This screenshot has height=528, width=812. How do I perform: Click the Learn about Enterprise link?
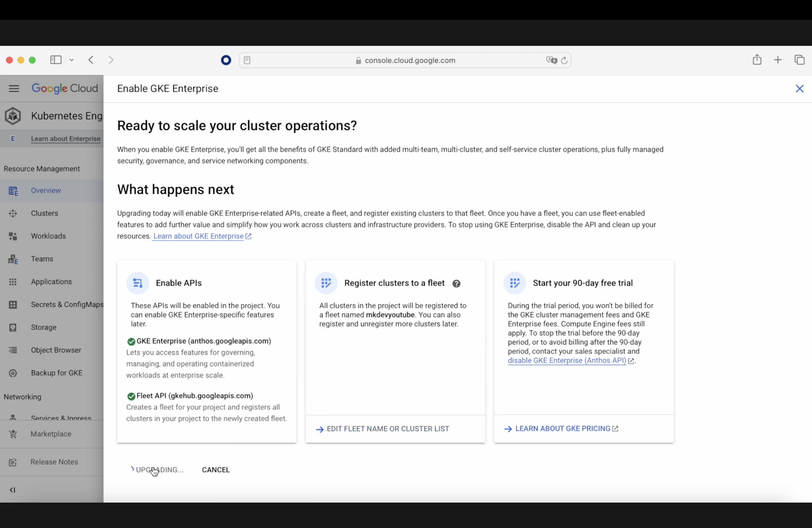66,139
